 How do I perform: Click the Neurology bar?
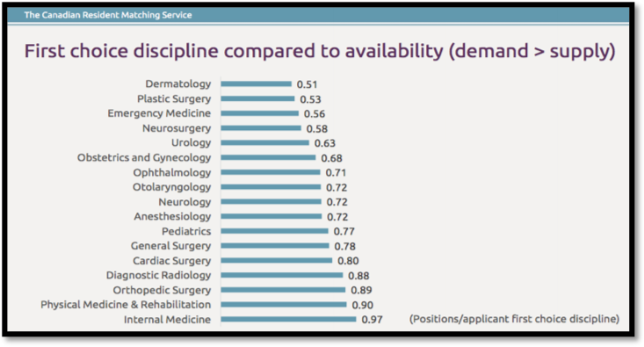tap(271, 202)
